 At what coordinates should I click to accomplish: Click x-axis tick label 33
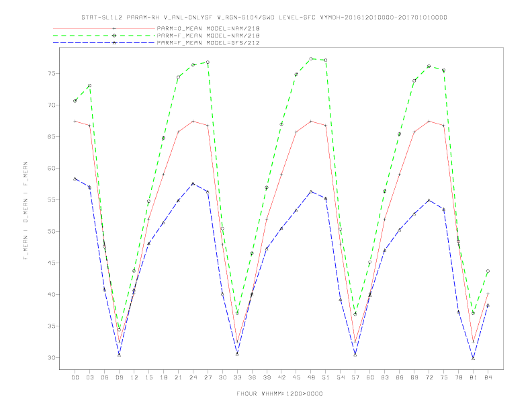coord(237,377)
